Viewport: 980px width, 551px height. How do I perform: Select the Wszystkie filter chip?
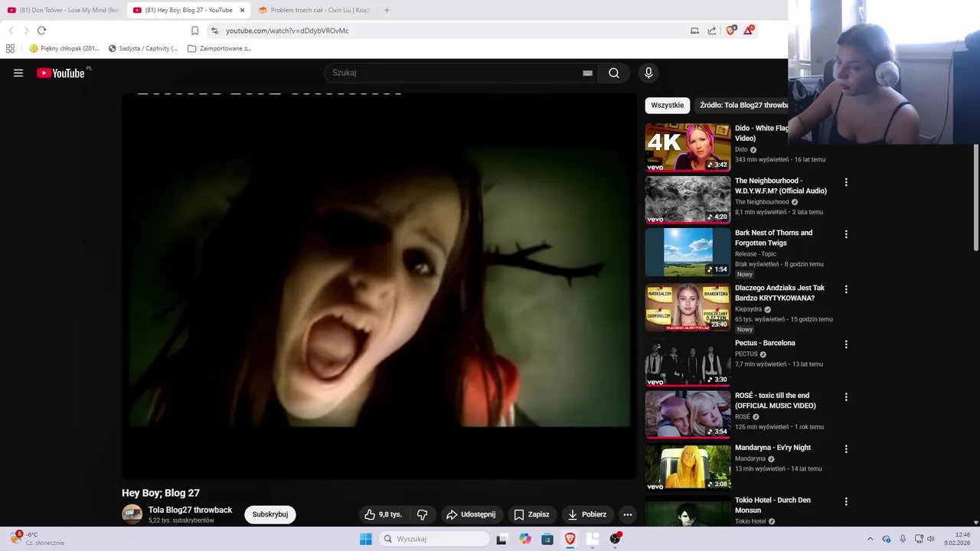tap(668, 105)
